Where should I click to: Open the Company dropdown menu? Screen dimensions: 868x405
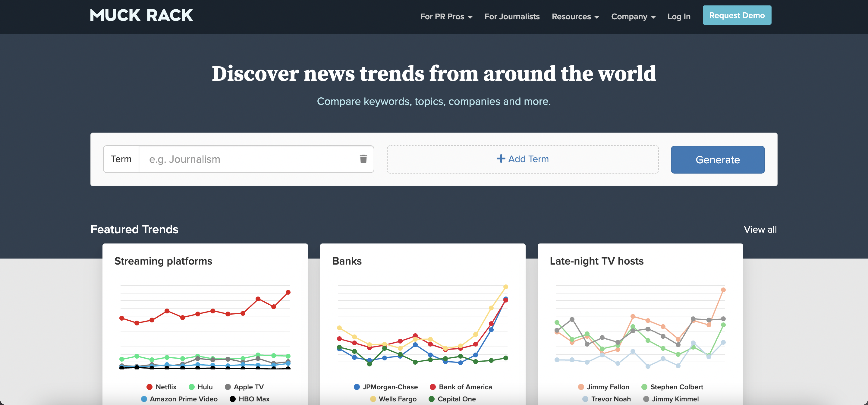tap(633, 17)
